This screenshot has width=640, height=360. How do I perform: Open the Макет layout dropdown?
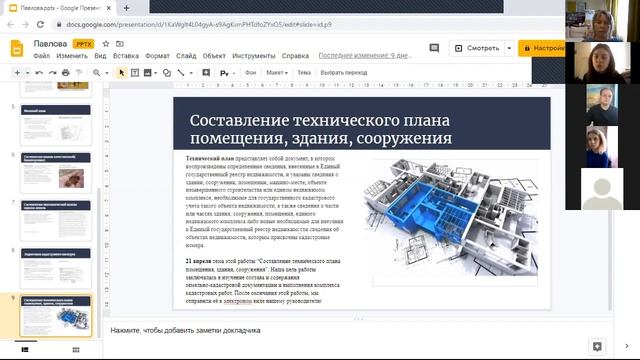coord(277,73)
